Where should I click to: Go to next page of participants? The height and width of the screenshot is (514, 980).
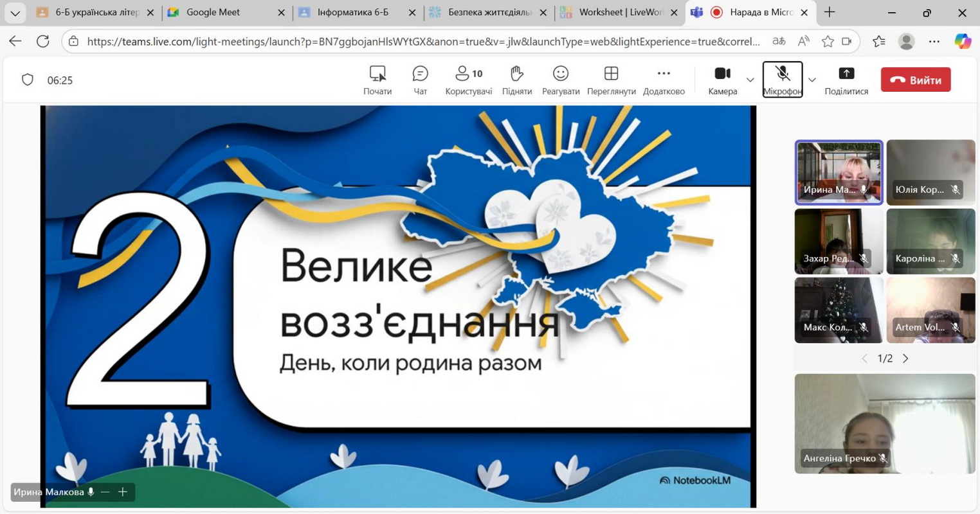905,359
